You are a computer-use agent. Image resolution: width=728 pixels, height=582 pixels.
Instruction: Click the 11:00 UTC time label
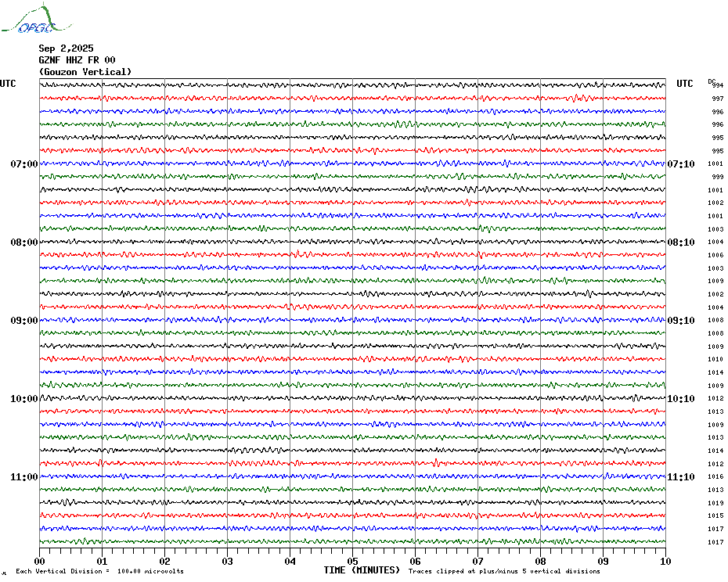tap(24, 477)
